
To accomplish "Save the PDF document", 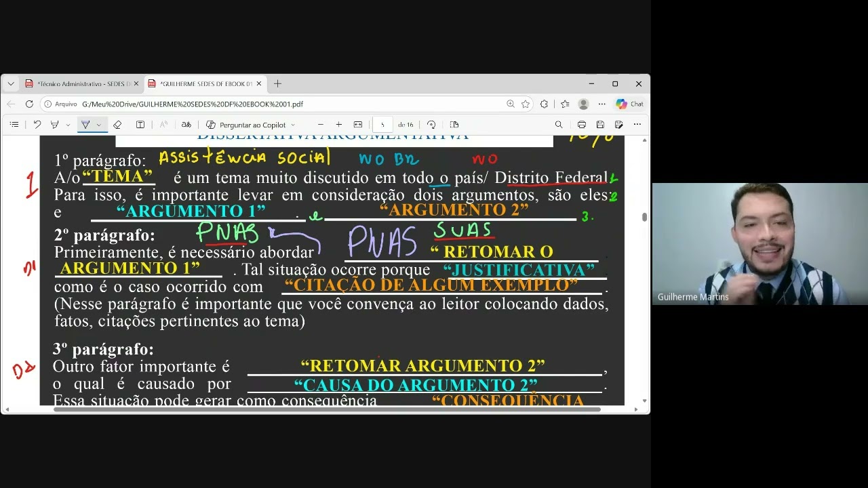I will coord(600,125).
